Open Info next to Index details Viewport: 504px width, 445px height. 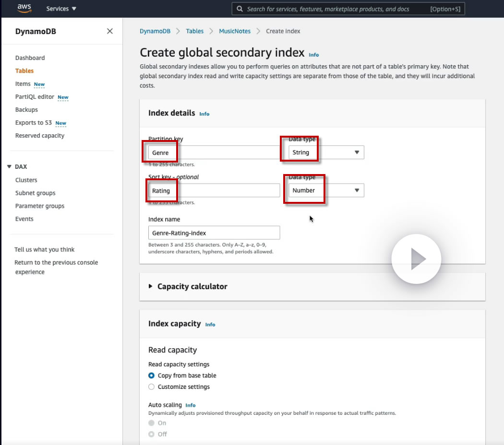(204, 114)
